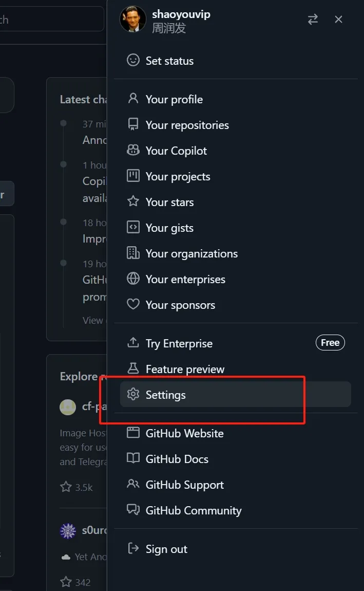Click the account switcher arrows icon

[313, 20]
